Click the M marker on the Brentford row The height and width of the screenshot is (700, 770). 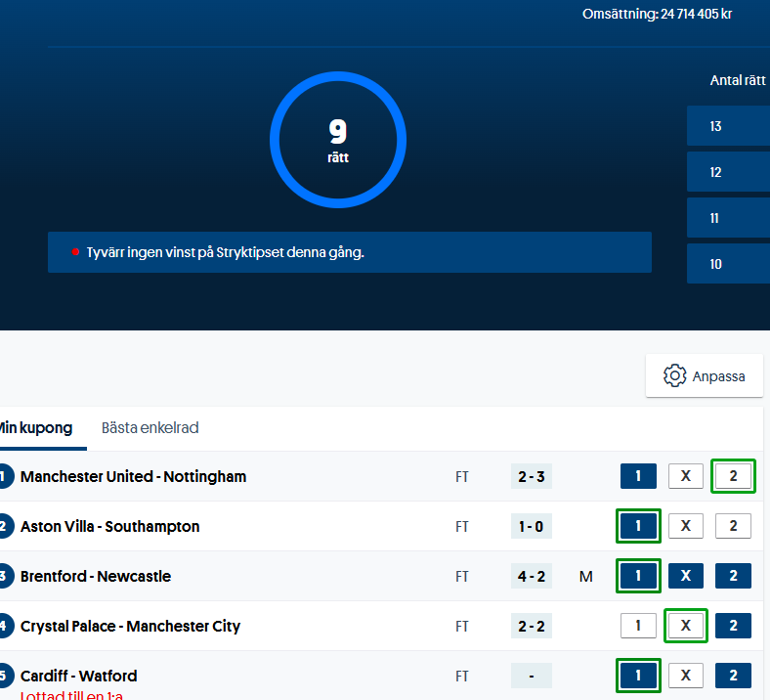pyautogui.click(x=586, y=577)
